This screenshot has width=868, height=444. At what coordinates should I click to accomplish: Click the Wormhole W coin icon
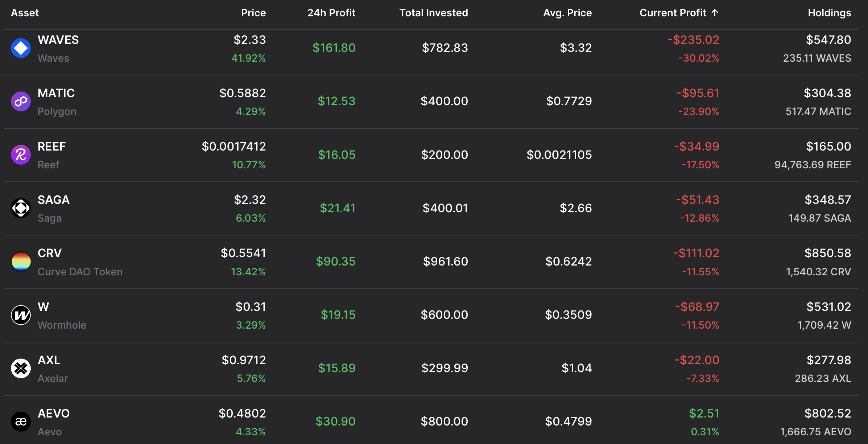[x=21, y=315]
